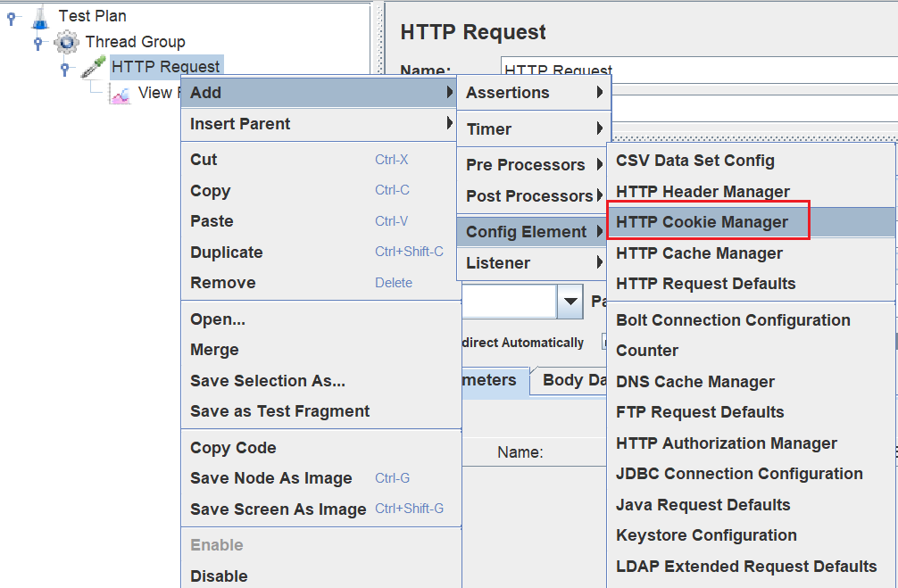Open the Timer submenu
Image resolution: width=898 pixels, height=588 pixels.
coord(534,128)
